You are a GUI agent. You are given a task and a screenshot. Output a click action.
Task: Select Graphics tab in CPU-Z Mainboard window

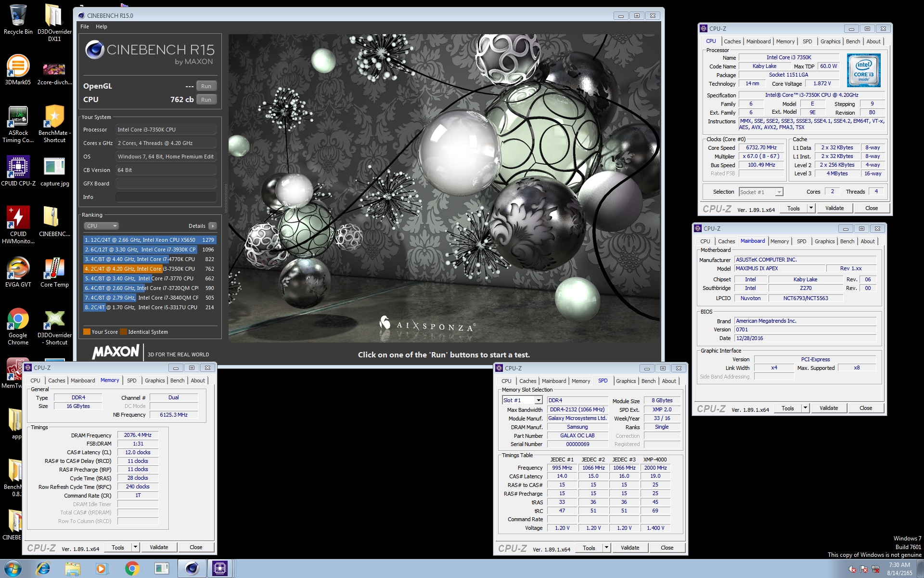coord(824,241)
